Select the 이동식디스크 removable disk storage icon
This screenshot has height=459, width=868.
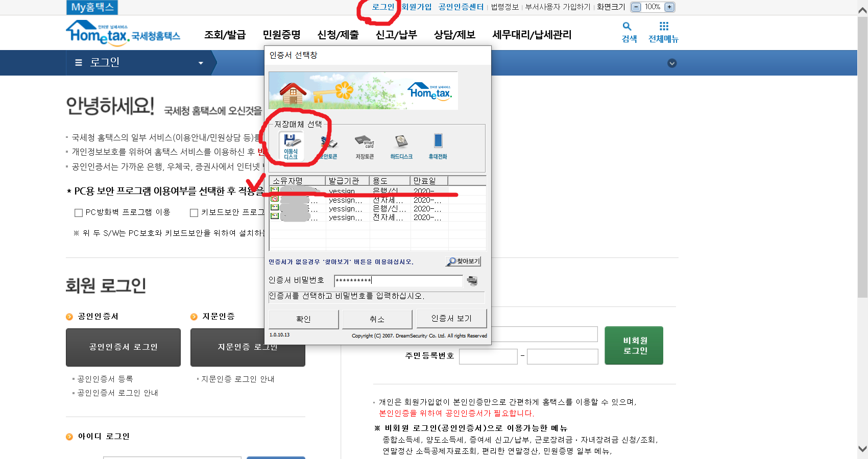pos(291,146)
